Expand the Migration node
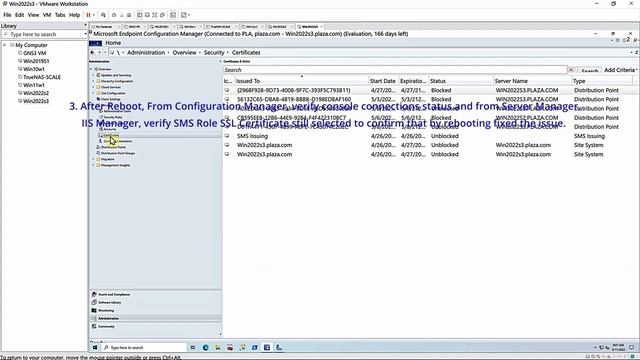Viewport: 640px width, 360px height. pos(93,159)
